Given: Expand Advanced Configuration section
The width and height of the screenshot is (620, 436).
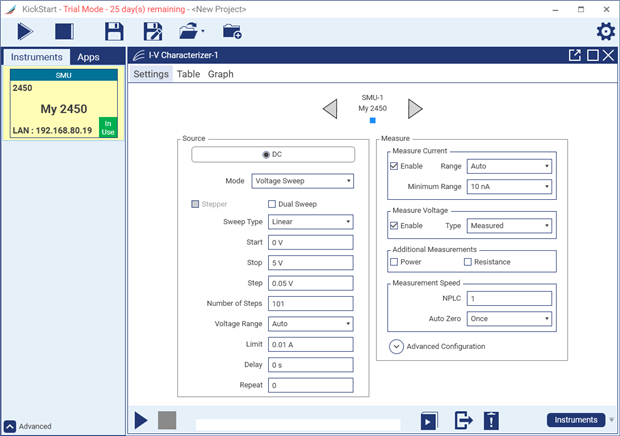Looking at the screenshot, I should tap(397, 346).
